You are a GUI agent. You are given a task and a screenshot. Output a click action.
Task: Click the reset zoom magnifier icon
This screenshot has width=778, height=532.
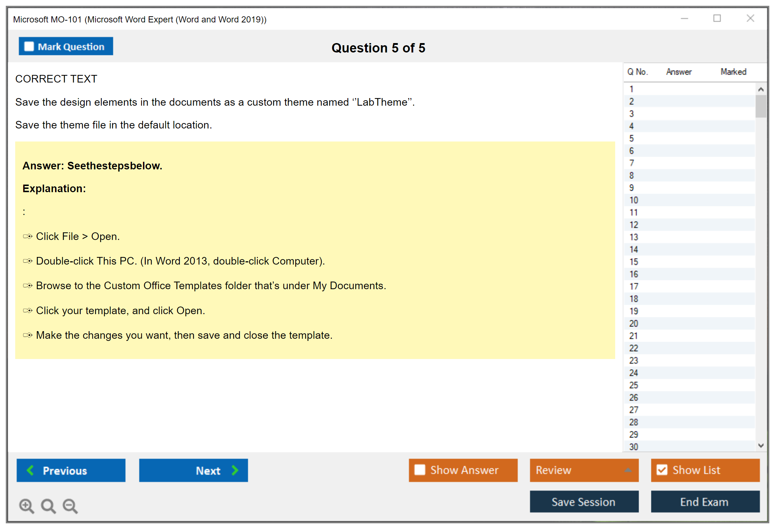pyautogui.click(x=48, y=506)
